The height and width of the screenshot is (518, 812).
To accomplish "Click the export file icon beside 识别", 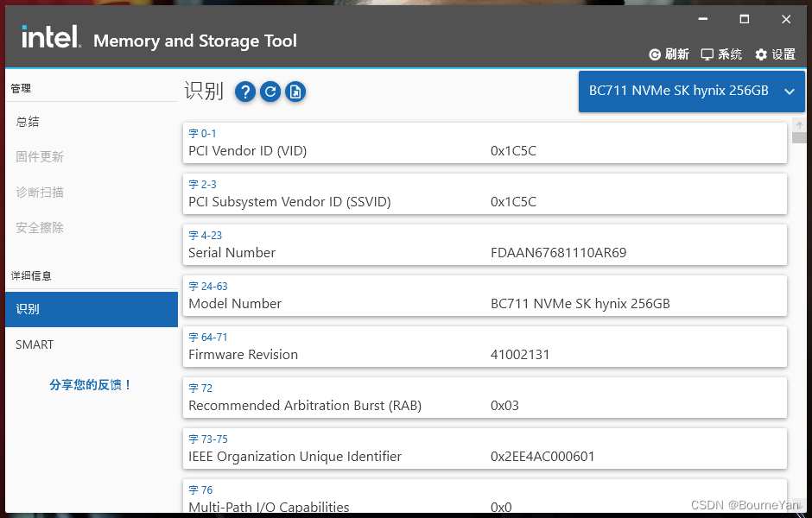I will (x=295, y=92).
